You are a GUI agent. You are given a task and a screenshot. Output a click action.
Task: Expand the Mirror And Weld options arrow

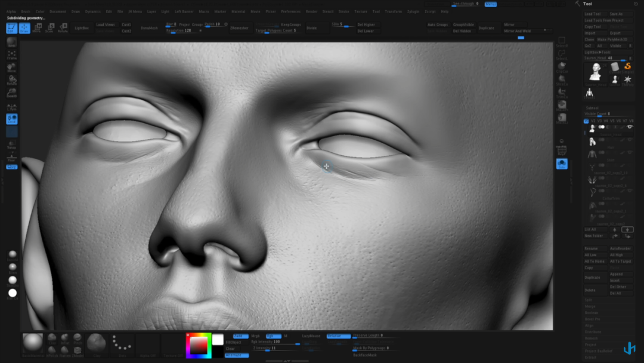tap(545, 30)
